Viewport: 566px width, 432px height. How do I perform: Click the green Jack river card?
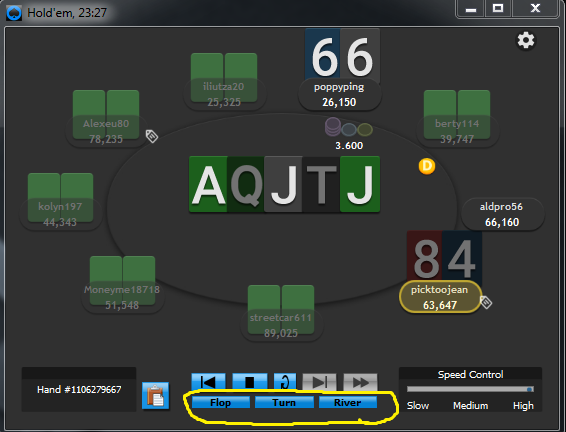360,184
